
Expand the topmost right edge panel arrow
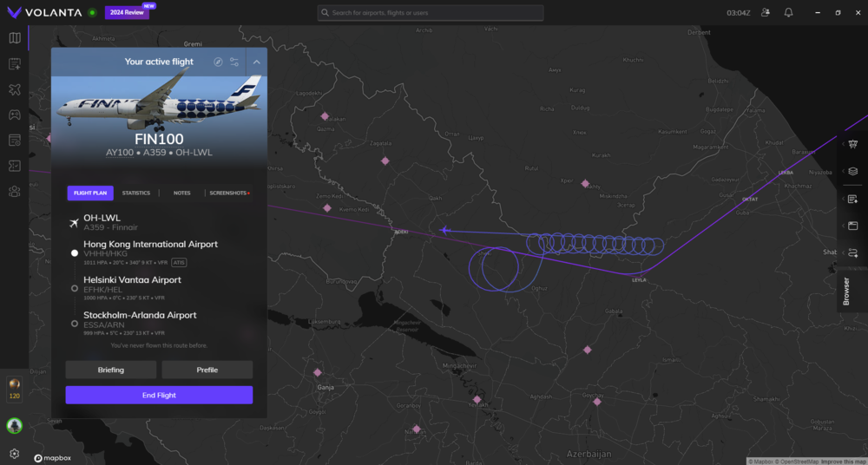(843, 144)
